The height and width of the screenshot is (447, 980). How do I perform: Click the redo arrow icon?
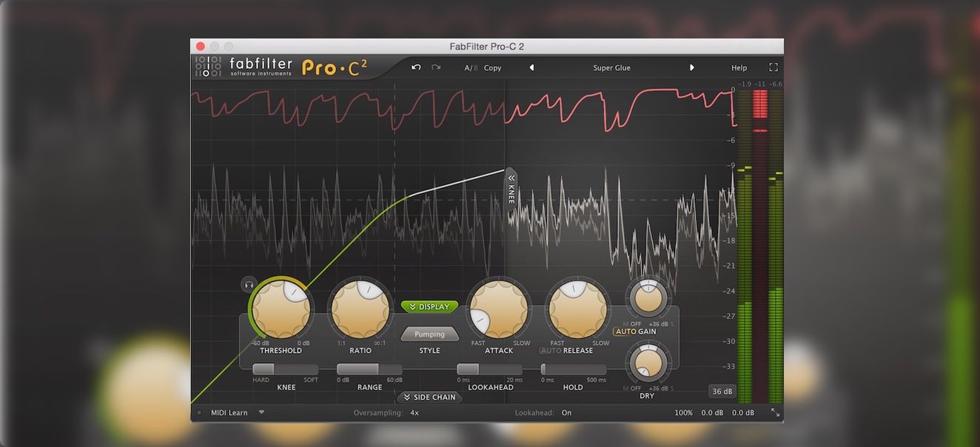[436, 67]
